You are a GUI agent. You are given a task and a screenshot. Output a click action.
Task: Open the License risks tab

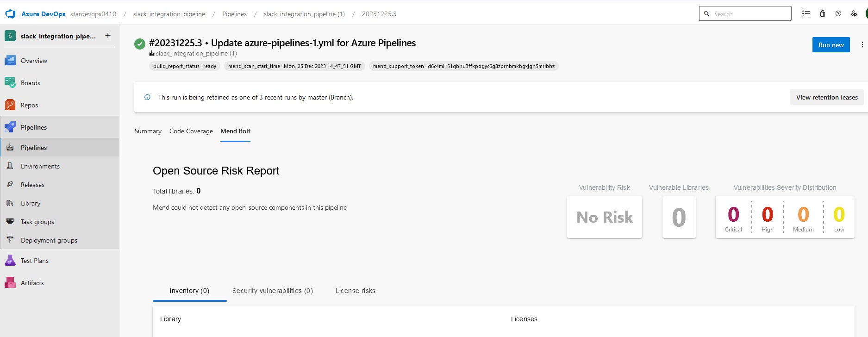[356, 291]
